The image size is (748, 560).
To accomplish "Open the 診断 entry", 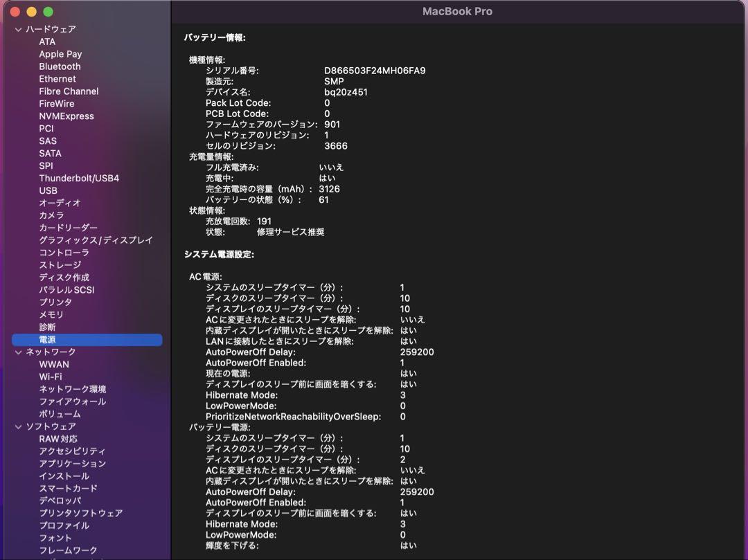I will pos(47,327).
